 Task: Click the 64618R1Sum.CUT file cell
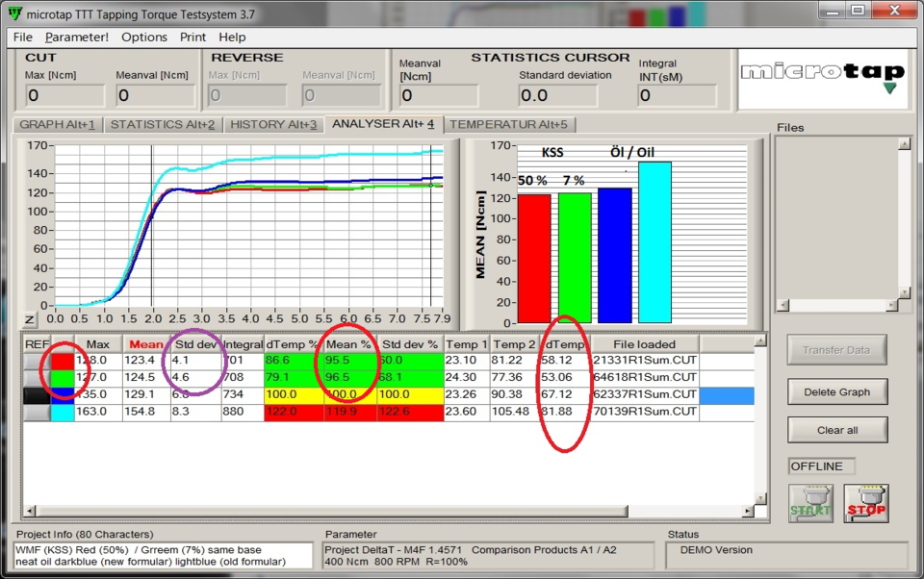[x=645, y=378]
